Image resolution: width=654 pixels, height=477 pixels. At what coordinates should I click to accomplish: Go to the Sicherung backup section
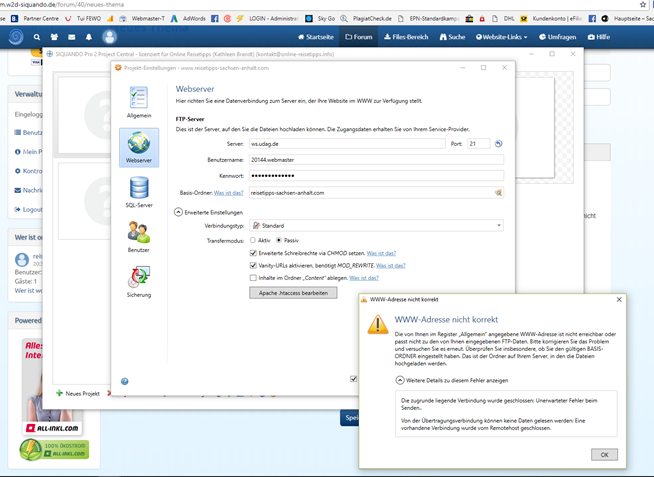click(x=139, y=282)
